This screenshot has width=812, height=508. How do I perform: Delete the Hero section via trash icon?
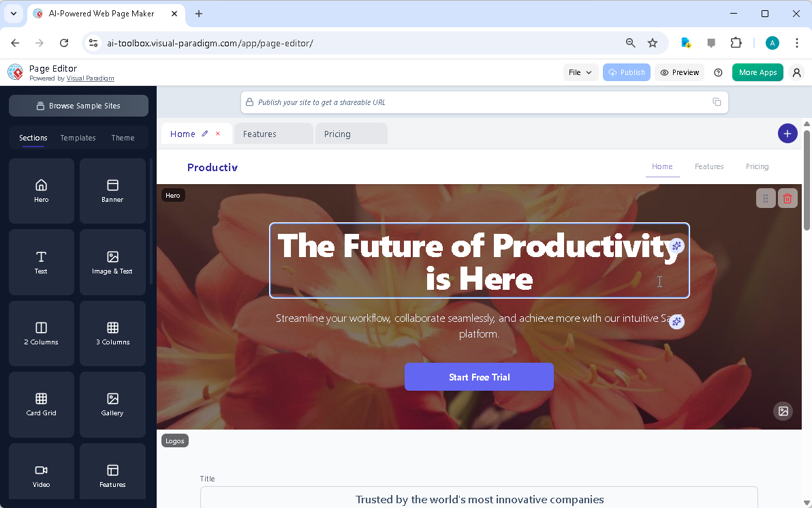(x=787, y=198)
